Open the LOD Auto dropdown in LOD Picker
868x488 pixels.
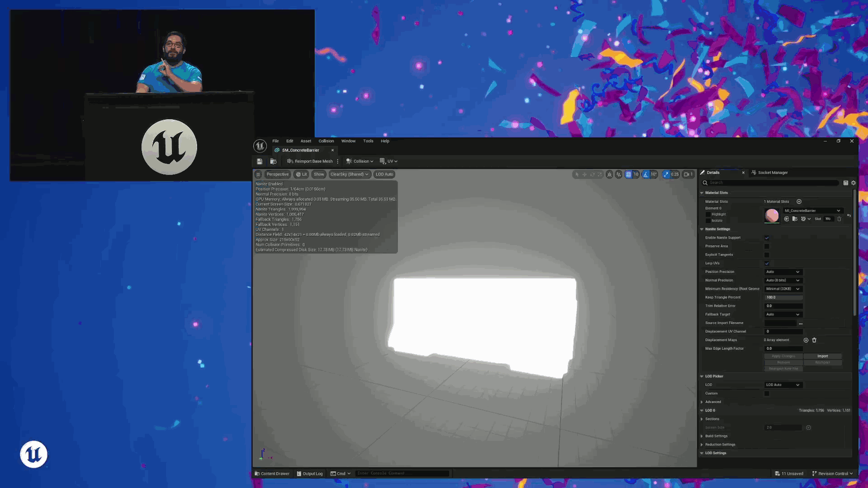point(783,385)
